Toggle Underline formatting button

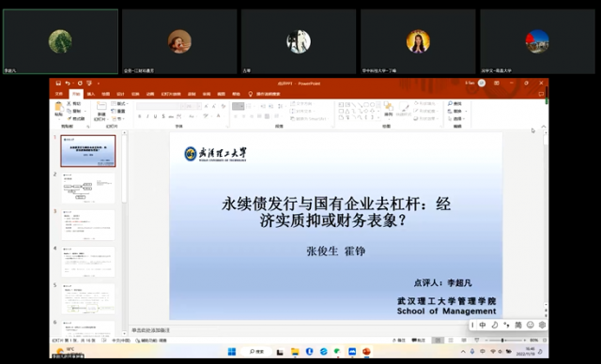click(155, 116)
